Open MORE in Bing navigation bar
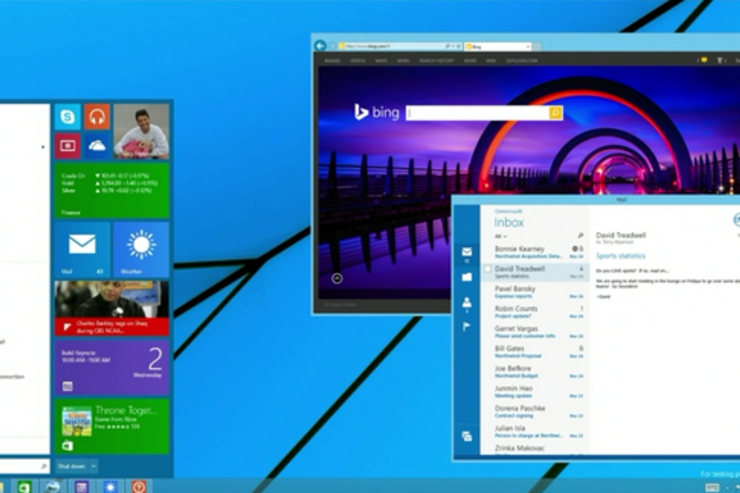The height and width of the screenshot is (493, 740). click(x=470, y=61)
